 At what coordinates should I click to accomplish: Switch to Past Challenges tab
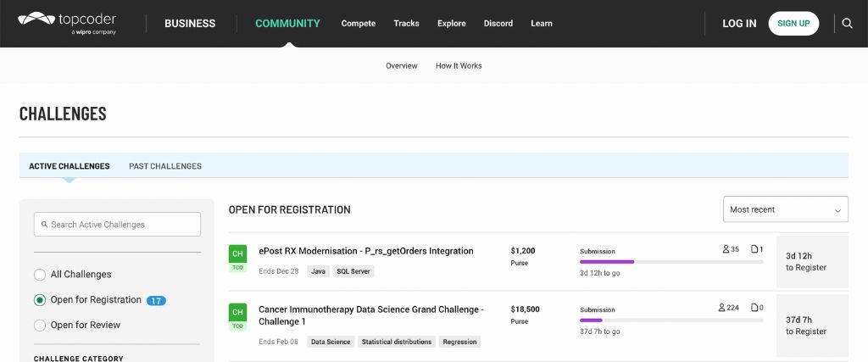click(165, 166)
